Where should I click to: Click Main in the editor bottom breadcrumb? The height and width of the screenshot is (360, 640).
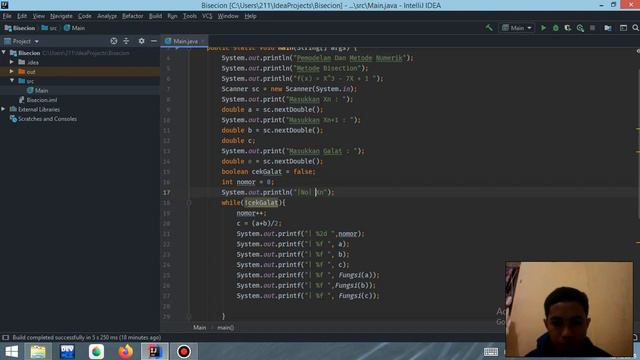tap(200, 327)
